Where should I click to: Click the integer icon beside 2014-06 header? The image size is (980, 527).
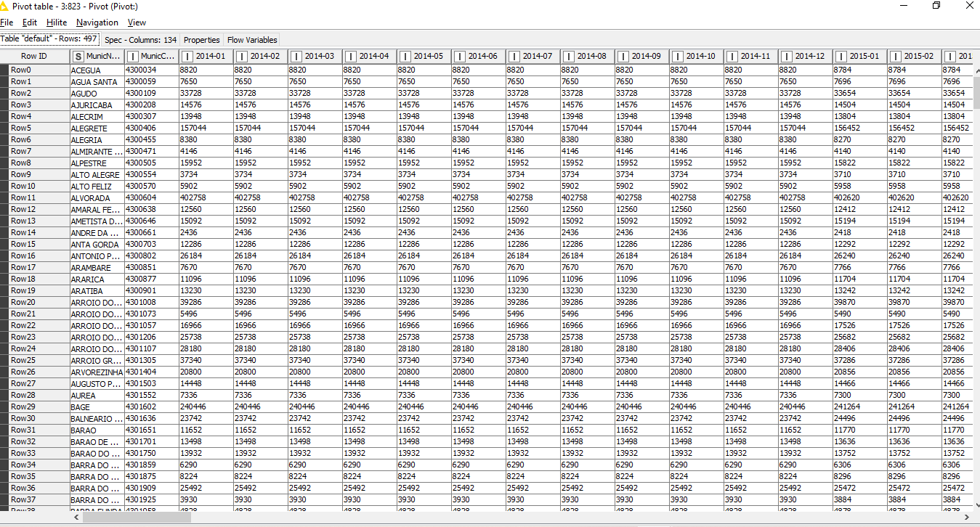(460, 56)
